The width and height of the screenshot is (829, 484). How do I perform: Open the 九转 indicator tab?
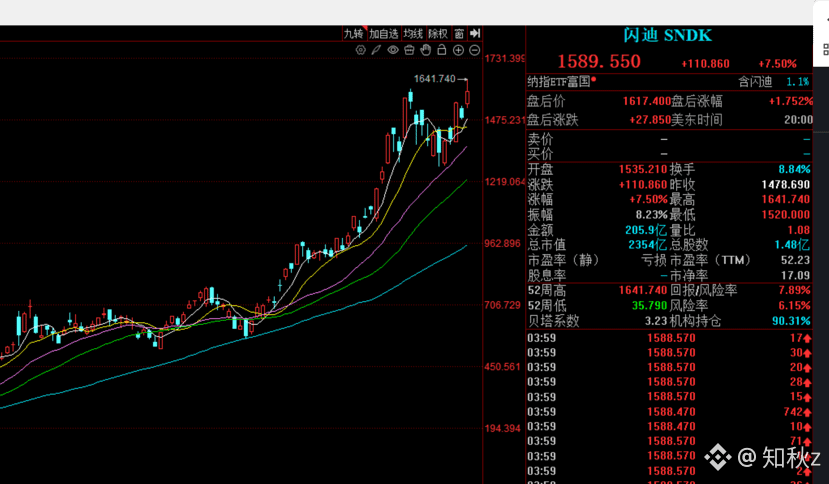354,34
